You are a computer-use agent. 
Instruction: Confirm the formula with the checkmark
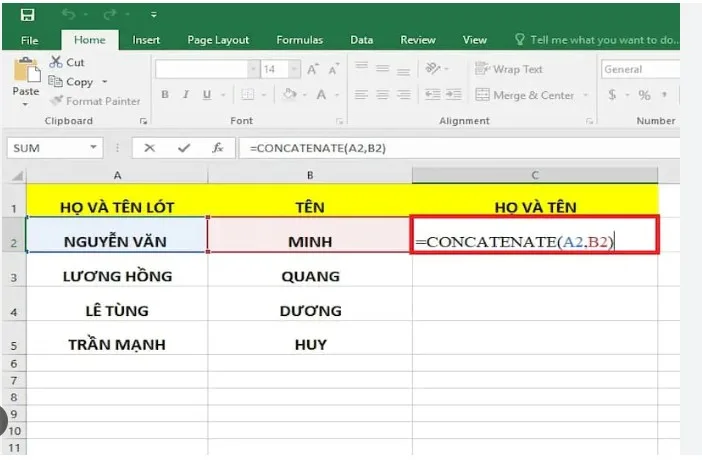pyautogui.click(x=184, y=148)
